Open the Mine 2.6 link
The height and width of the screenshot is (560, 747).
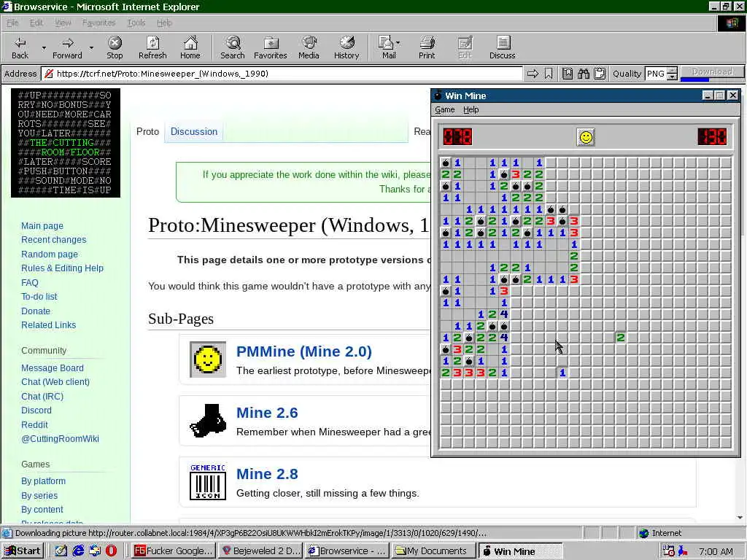coord(267,413)
